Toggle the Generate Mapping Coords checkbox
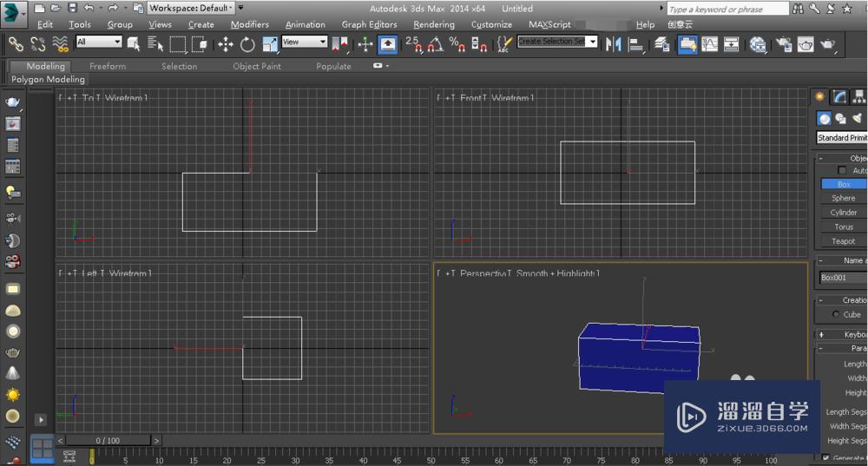This screenshot has width=868, height=466. coord(825,457)
